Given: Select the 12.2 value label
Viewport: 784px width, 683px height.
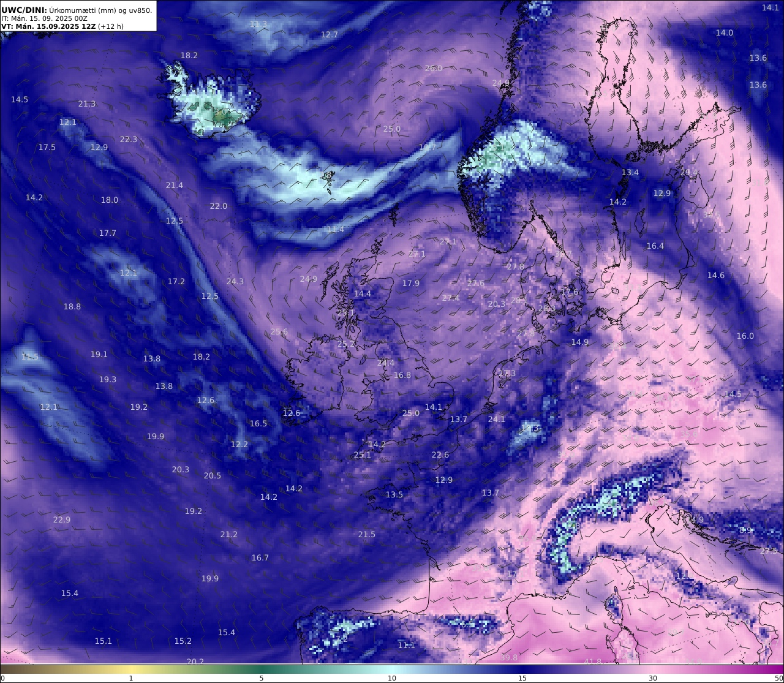Looking at the screenshot, I should tap(239, 445).
